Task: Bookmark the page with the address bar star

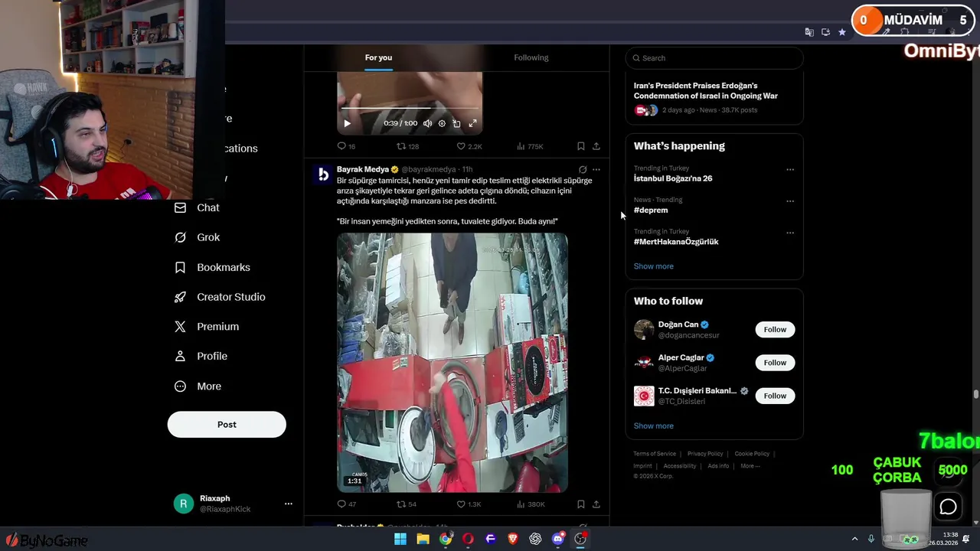Action: [x=842, y=32]
